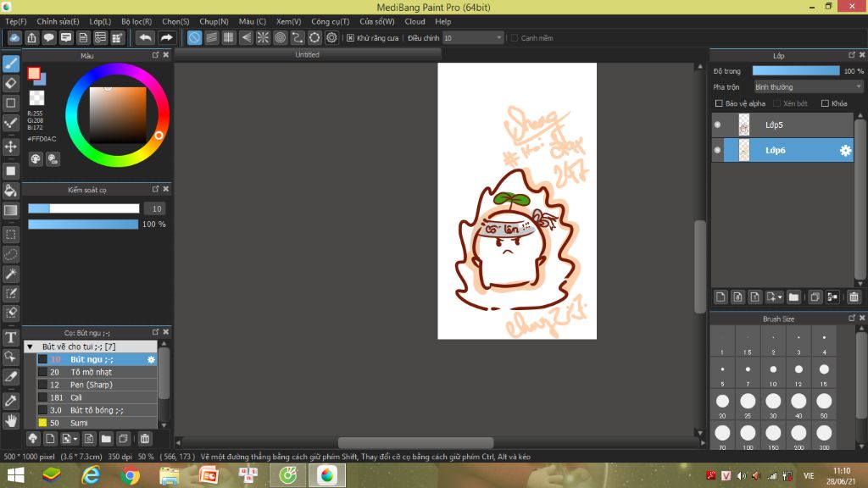868x488 pixels.
Task: Open snap settings gear icon
Action: coord(331,37)
